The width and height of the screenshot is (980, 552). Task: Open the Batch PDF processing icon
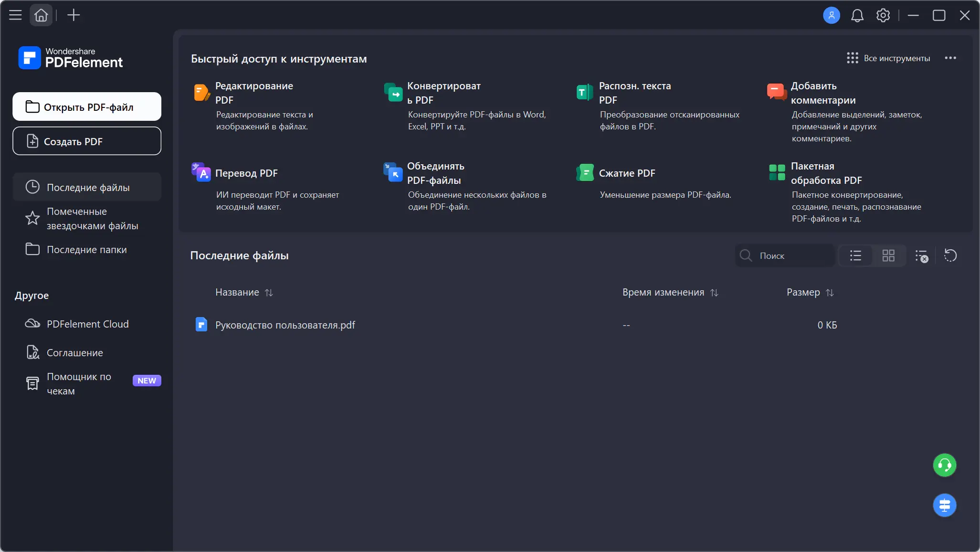point(777,172)
